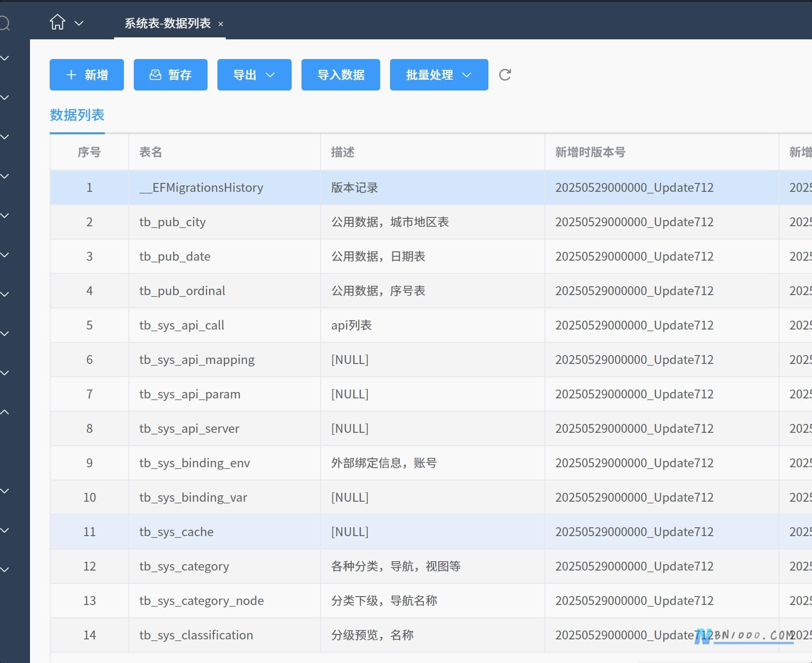
Task: Click the 分级预览，名称 description cell
Action: click(433, 635)
